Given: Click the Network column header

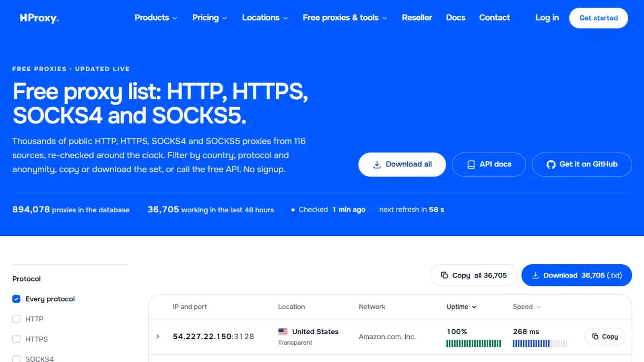Looking at the screenshot, I should 372,307.
